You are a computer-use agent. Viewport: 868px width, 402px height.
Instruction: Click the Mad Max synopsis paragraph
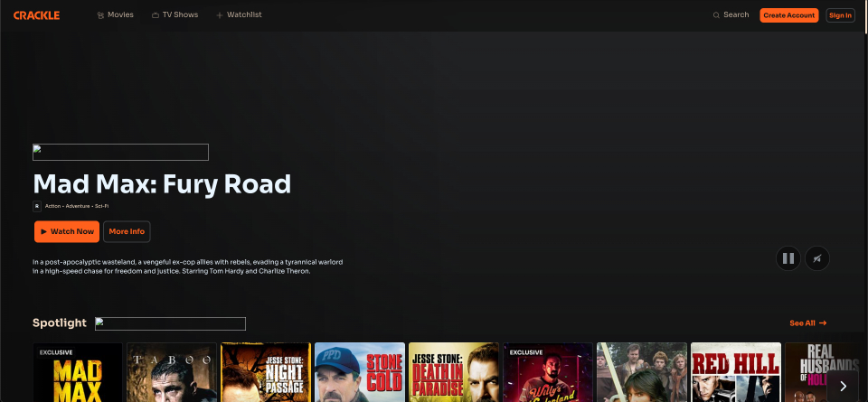[188, 266]
